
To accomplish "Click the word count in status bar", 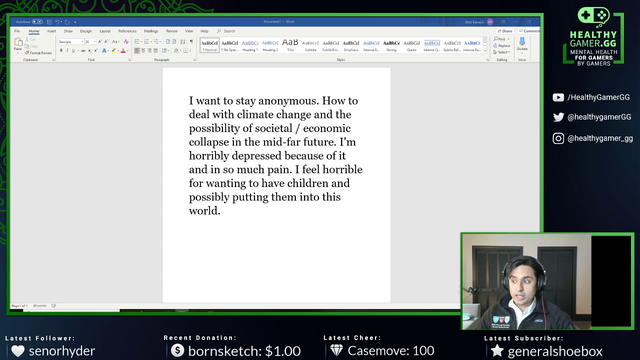I will coord(40,306).
